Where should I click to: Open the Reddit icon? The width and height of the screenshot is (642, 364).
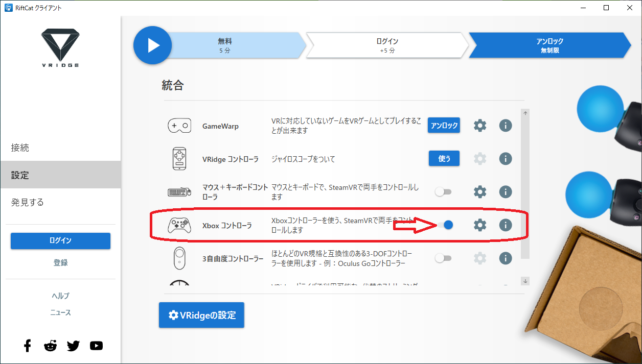50,346
